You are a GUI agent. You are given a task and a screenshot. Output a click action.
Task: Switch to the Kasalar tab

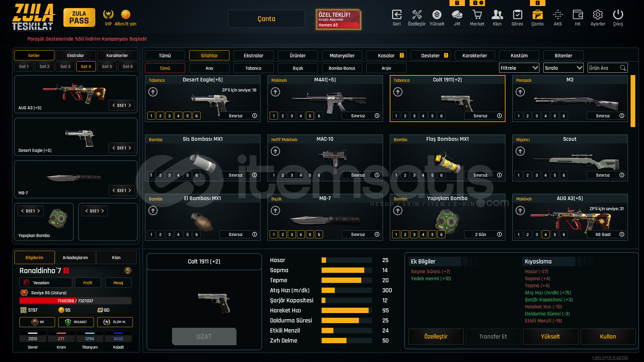tap(386, 56)
